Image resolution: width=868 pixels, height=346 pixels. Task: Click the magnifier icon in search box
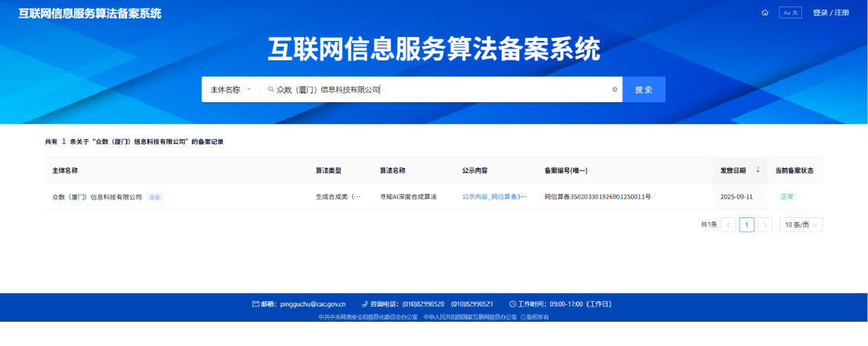[x=271, y=89]
